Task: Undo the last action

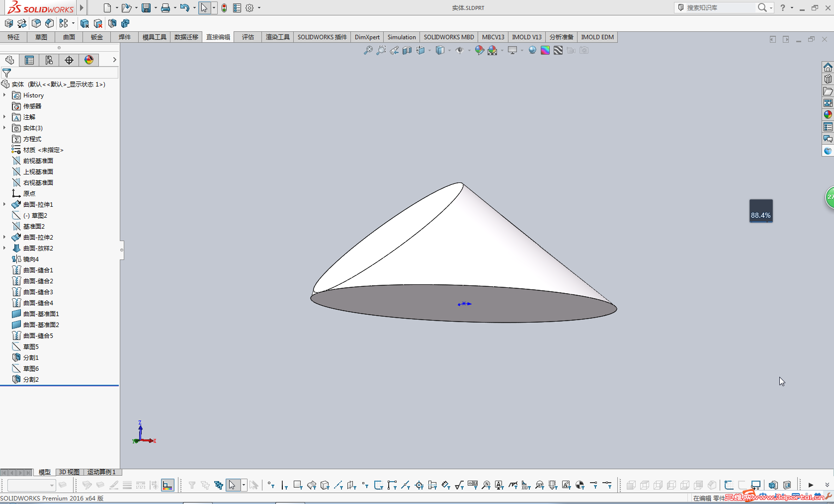Action: (x=184, y=8)
